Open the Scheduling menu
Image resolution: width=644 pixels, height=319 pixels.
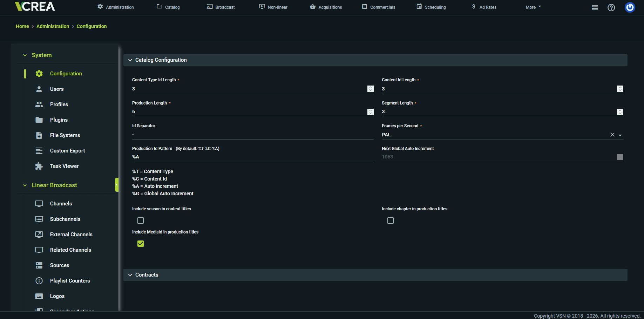pyautogui.click(x=431, y=7)
